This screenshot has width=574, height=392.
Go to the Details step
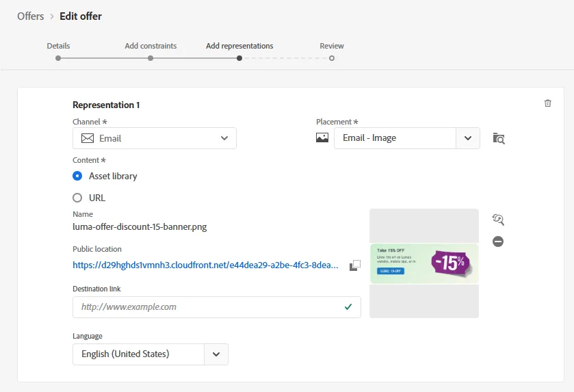(58, 46)
